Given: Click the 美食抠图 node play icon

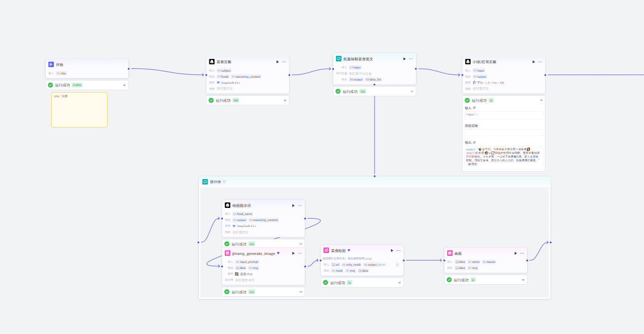Looking at the screenshot, I should [x=392, y=250].
